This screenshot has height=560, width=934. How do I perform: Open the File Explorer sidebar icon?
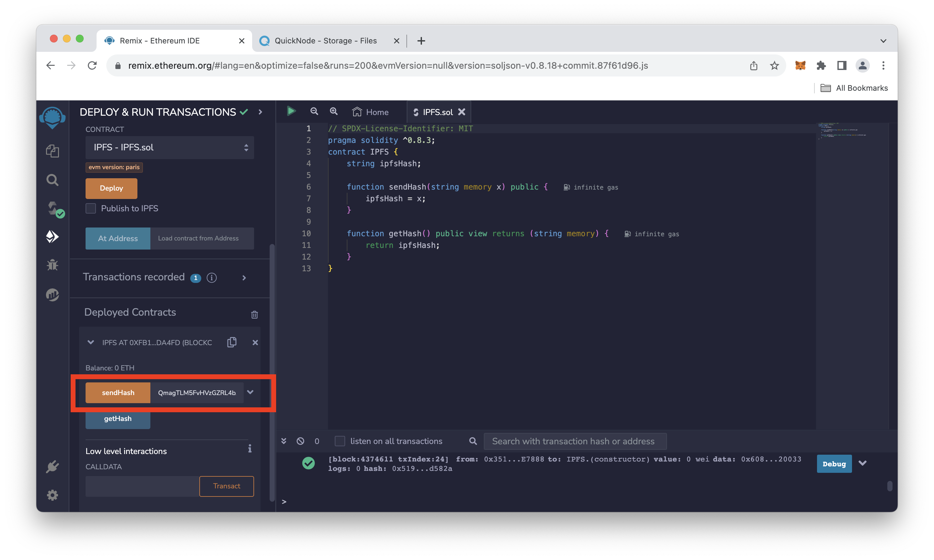pyautogui.click(x=53, y=151)
